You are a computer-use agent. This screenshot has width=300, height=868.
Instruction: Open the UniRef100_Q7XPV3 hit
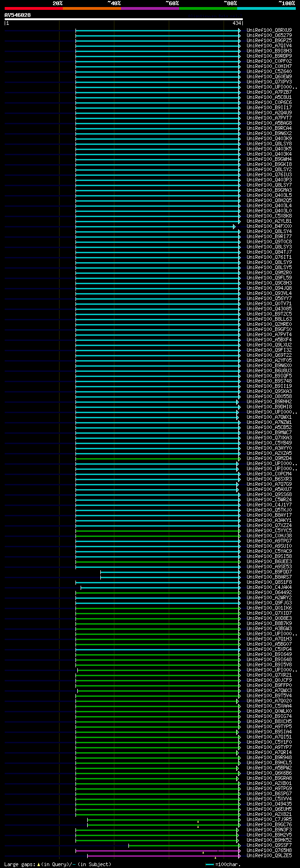coord(269,82)
